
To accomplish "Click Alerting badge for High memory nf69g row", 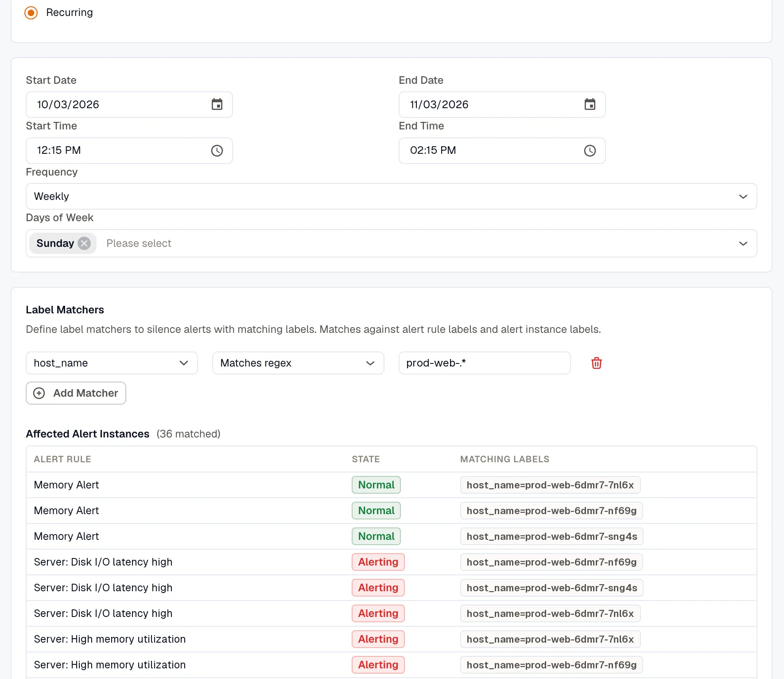I will [x=378, y=665].
